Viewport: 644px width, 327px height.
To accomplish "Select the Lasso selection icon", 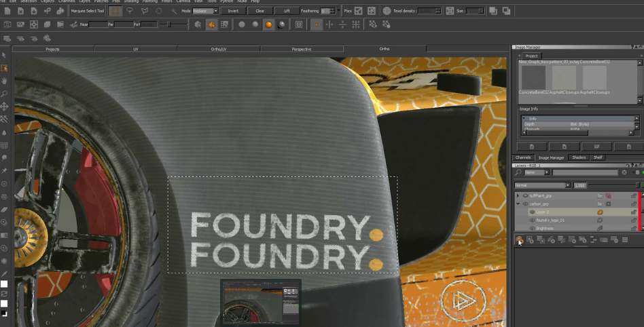I will click(x=130, y=11).
